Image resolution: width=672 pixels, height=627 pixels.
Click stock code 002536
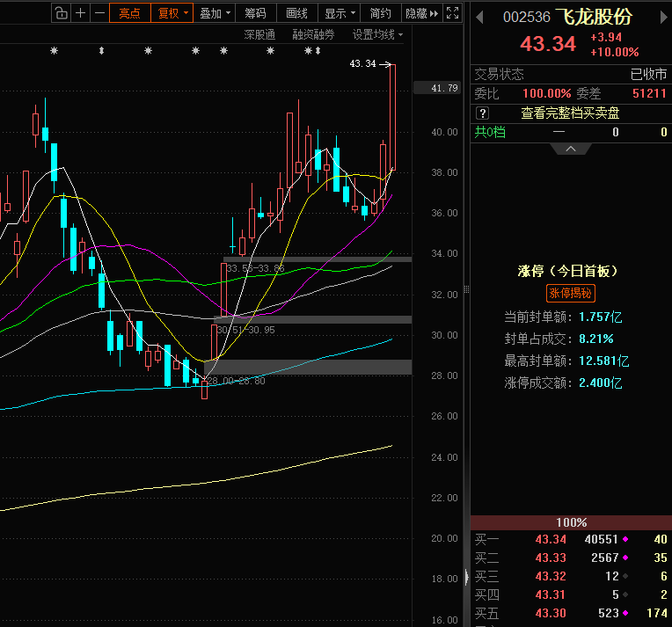pos(527,18)
